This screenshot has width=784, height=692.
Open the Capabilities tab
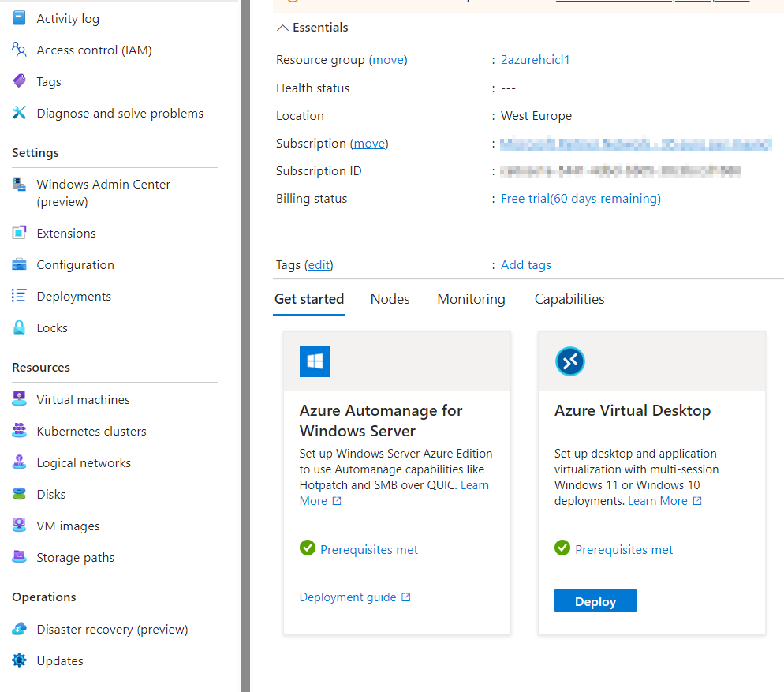tap(569, 299)
